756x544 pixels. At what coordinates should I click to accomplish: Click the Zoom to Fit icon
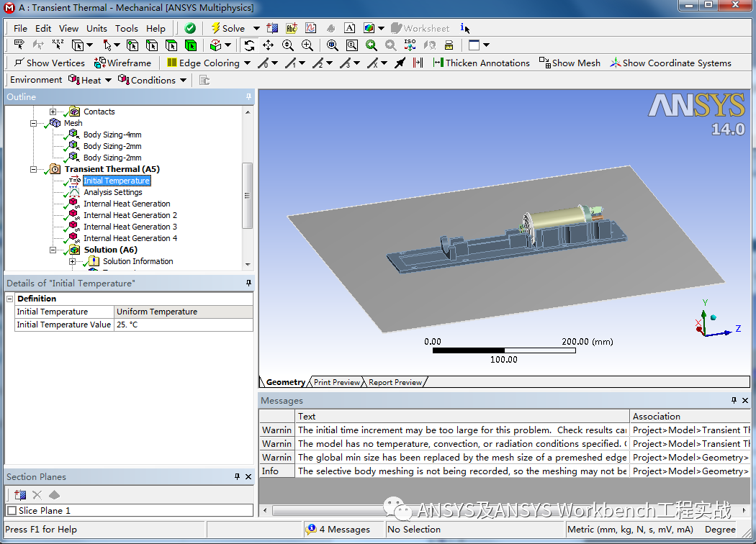[x=332, y=45]
